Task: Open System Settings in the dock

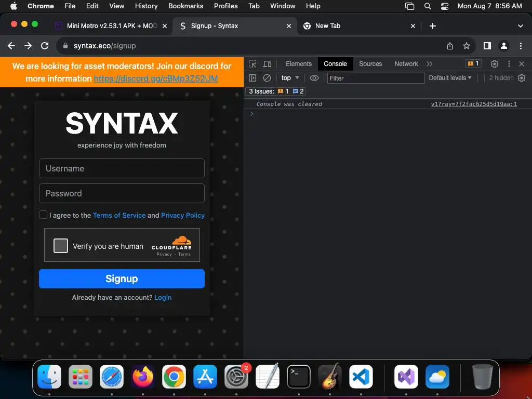Action: pos(236,377)
